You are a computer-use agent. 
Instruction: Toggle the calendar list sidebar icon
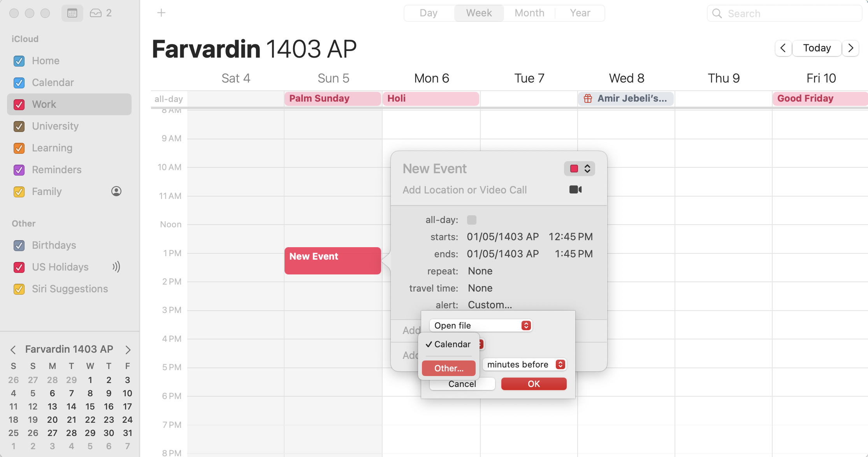pos(72,13)
